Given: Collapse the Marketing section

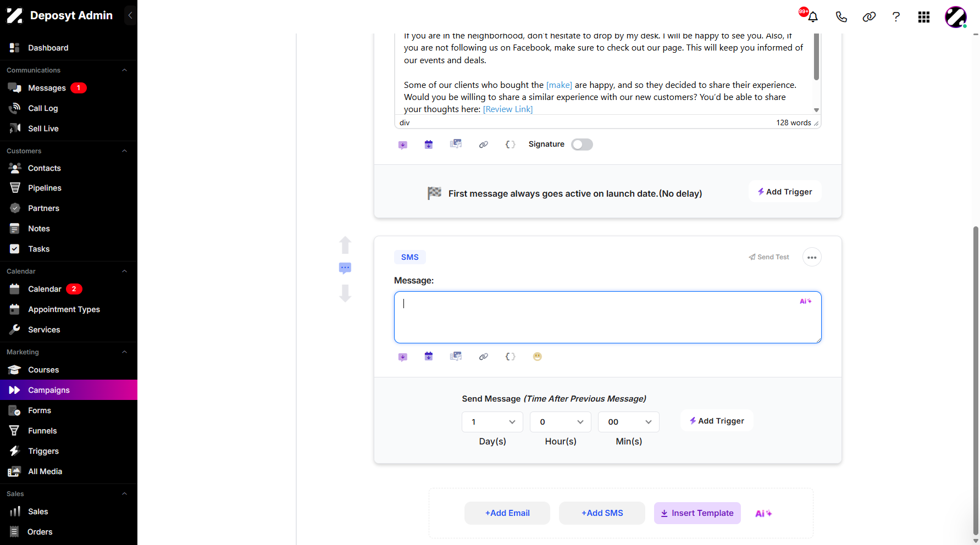Looking at the screenshot, I should coord(124,352).
